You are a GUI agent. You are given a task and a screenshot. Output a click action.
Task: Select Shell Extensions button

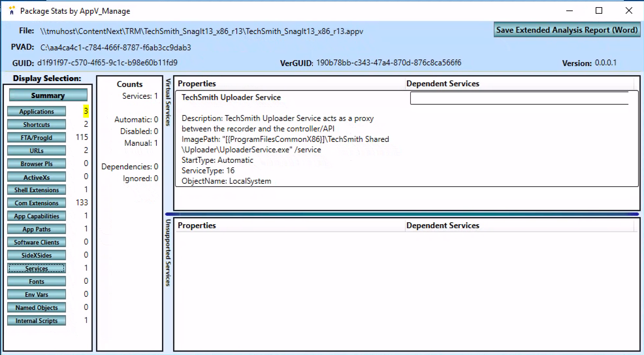37,190
